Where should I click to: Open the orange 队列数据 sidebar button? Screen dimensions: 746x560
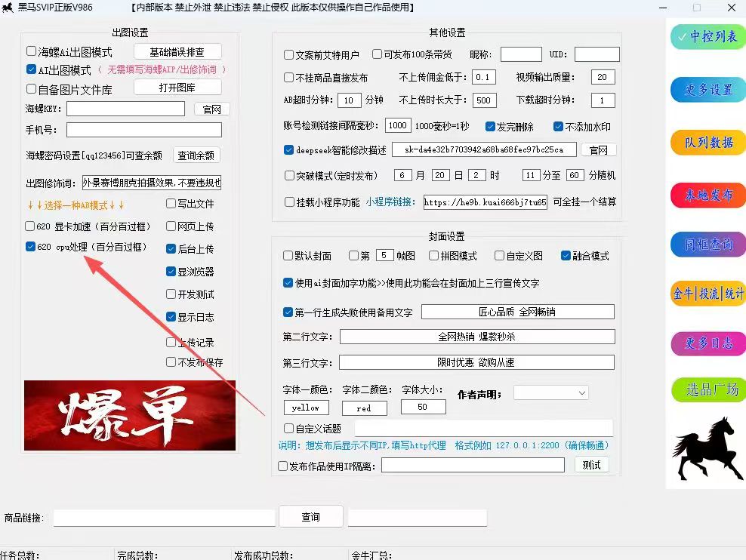[x=708, y=142]
